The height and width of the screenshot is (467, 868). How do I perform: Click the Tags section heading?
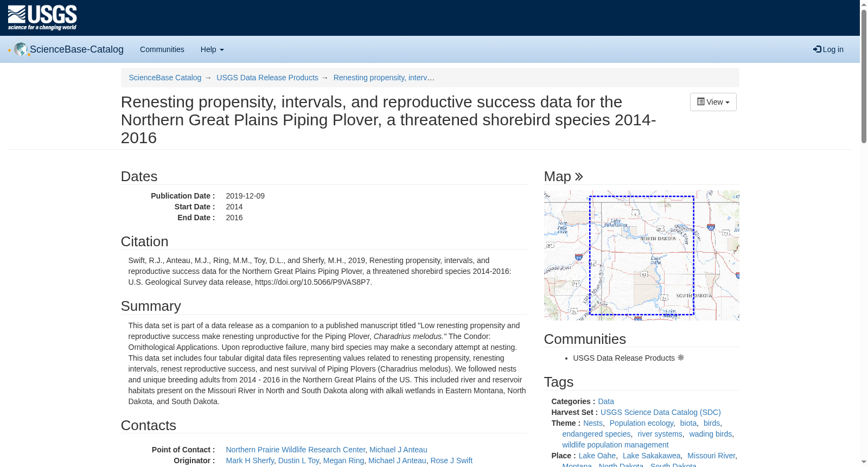coord(559,382)
